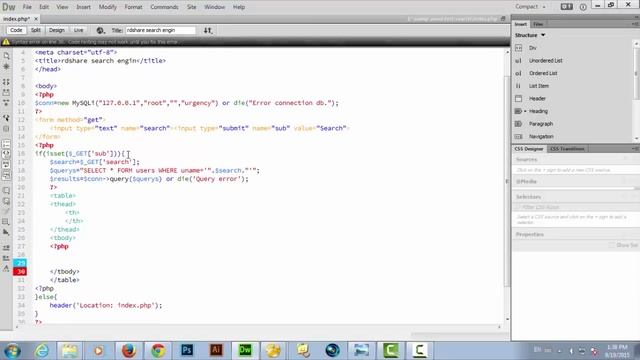Open the Windows Start menu
Image resolution: width=640 pixels, height=360 pixels.
[x=12, y=351]
